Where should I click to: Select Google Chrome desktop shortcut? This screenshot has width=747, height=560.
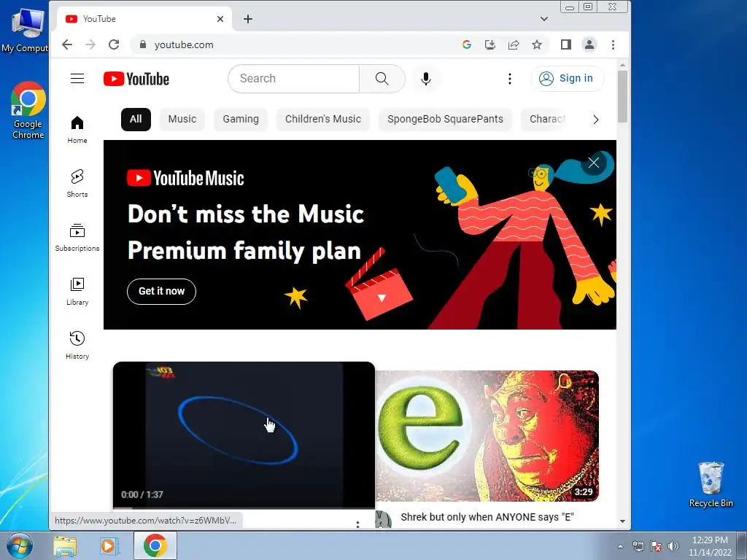28,111
